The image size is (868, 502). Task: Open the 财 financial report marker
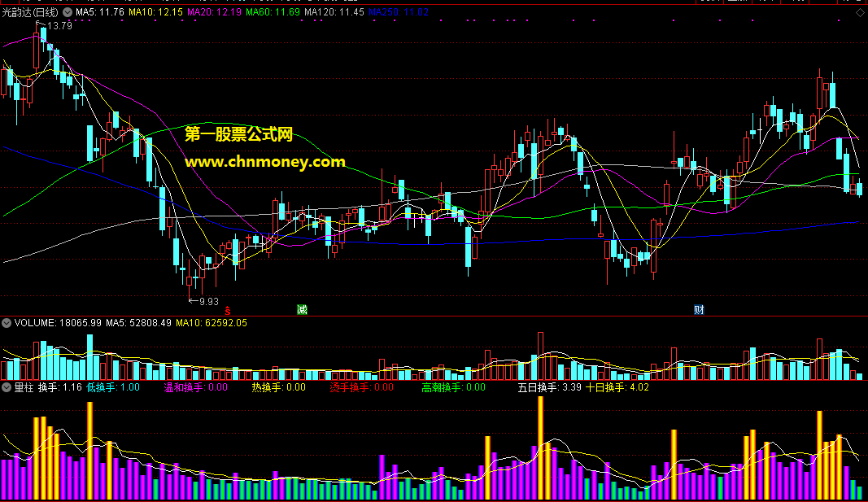click(699, 310)
